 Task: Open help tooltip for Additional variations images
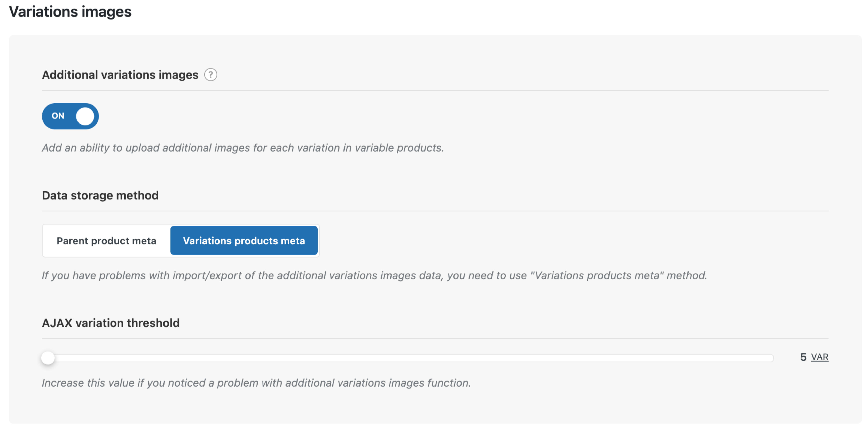(211, 75)
